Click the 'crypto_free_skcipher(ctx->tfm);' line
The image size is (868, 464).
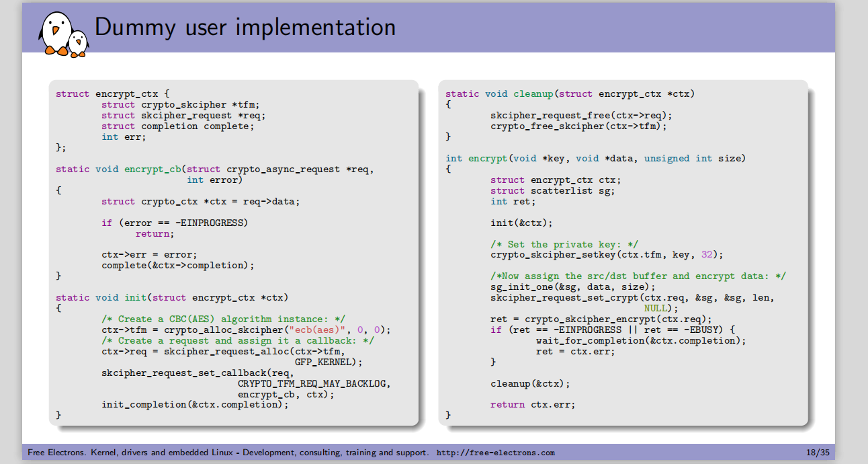coord(578,126)
